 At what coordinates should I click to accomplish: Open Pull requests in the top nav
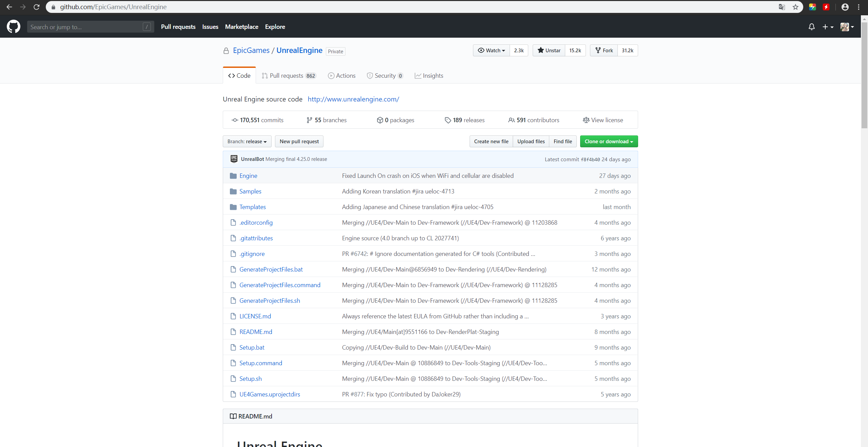pyautogui.click(x=178, y=27)
